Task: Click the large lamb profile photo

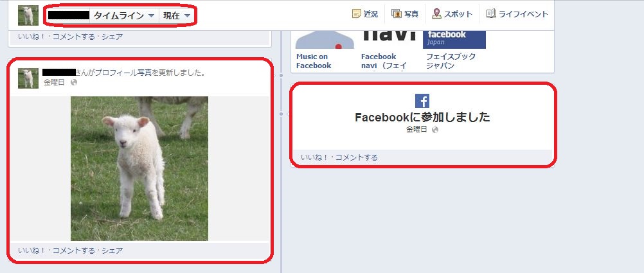Action: (x=139, y=168)
